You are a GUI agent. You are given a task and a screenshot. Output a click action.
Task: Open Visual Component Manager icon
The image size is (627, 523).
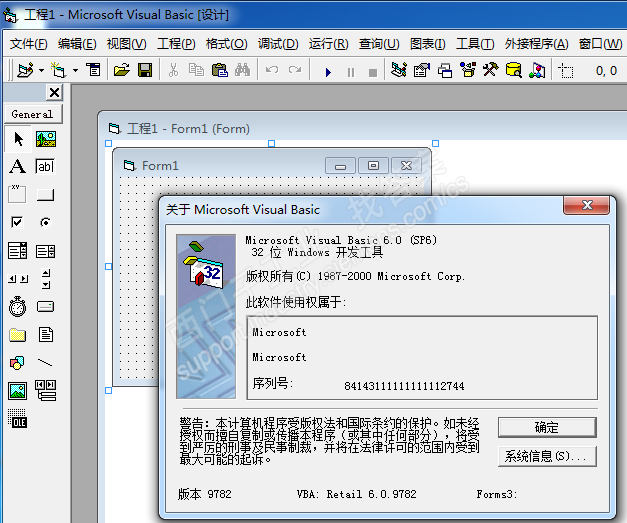click(537, 70)
